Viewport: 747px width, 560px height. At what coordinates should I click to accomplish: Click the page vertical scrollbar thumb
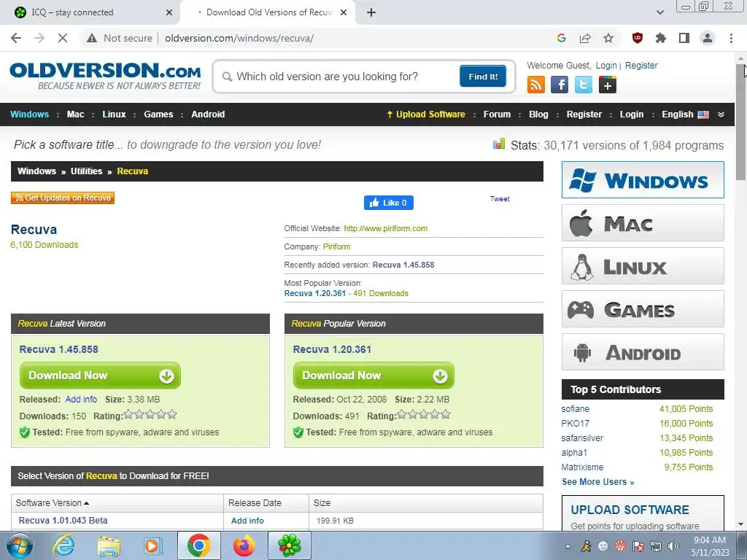pyautogui.click(x=740, y=122)
